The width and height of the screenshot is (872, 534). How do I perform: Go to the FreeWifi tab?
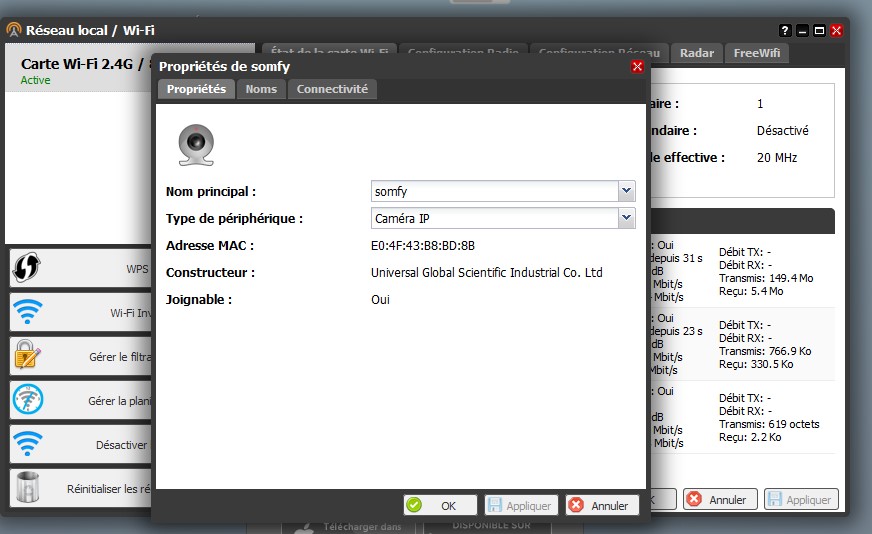coord(758,53)
